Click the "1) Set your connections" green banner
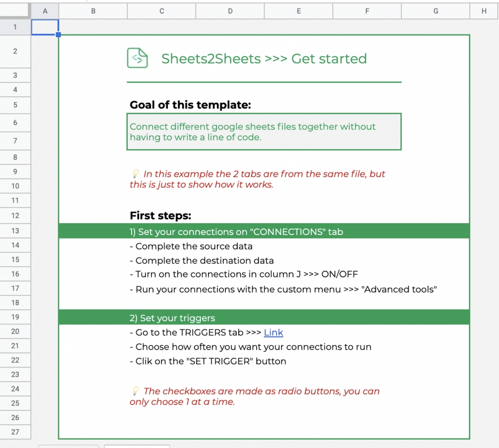Screen dimensions: 499x448 click(264, 231)
